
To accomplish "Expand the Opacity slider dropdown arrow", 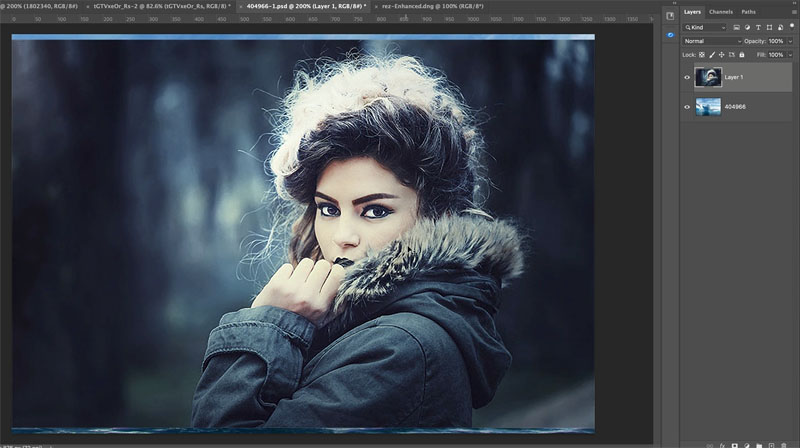I will point(789,41).
